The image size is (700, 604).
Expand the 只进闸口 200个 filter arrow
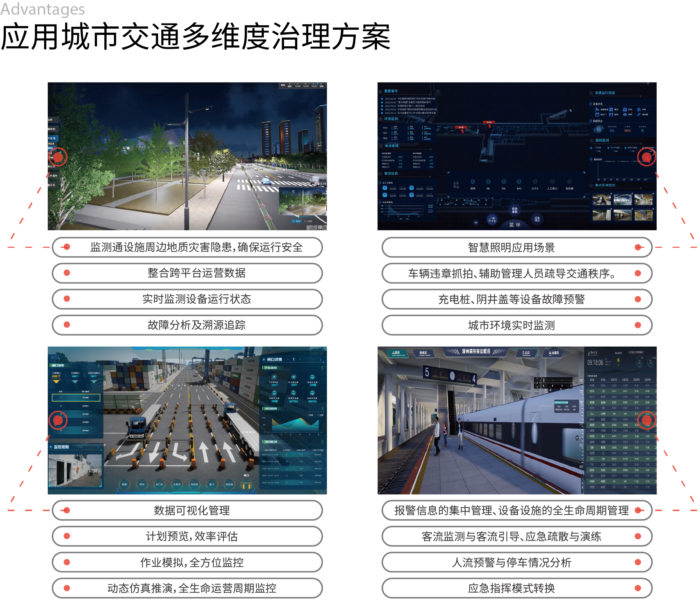[x=56, y=382]
